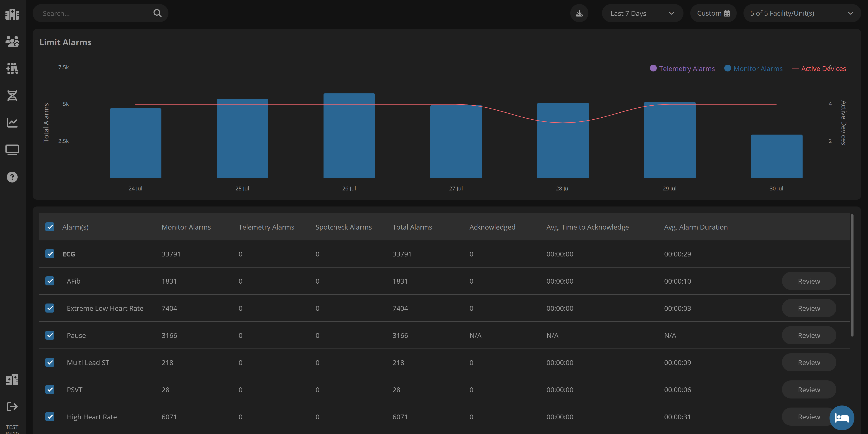
Task: Open the facilities buildings icon in sidebar
Action: click(x=12, y=14)
